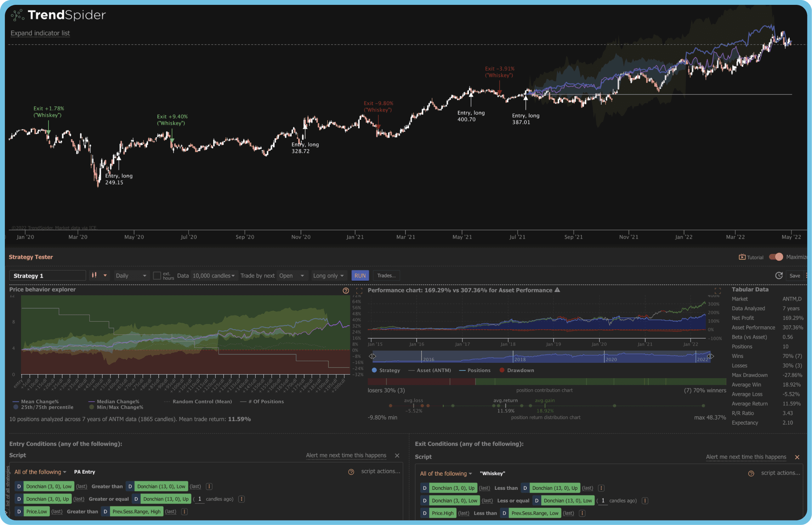Click the reset history icon beside Save
This screenshot has height=525, width=812.
pos(779,275)
